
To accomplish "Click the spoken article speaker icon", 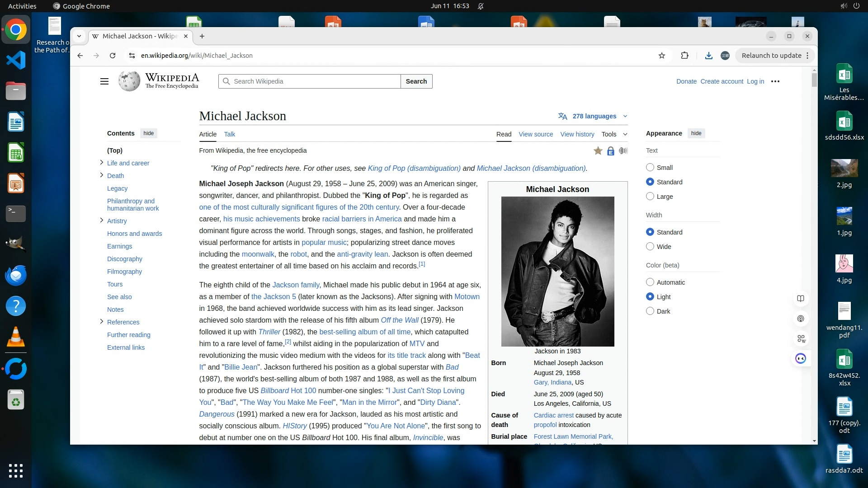I will click(623, 151).
